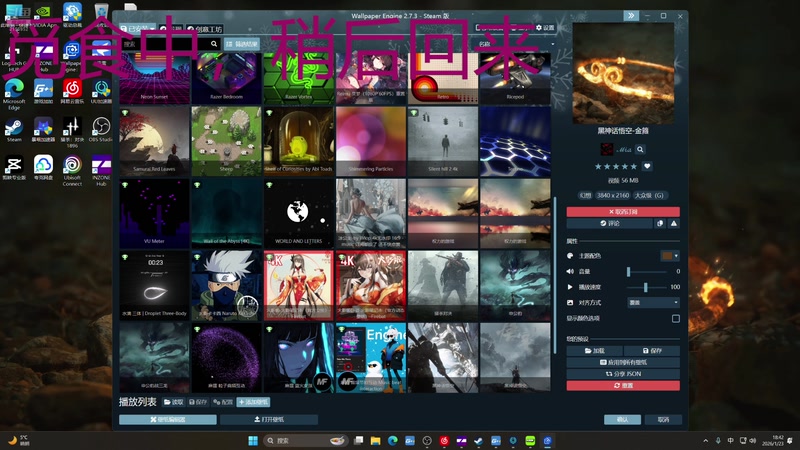Choose the Ricepod wallpaper thumbnail
This screenshot has width=800, height=450.
515,78
